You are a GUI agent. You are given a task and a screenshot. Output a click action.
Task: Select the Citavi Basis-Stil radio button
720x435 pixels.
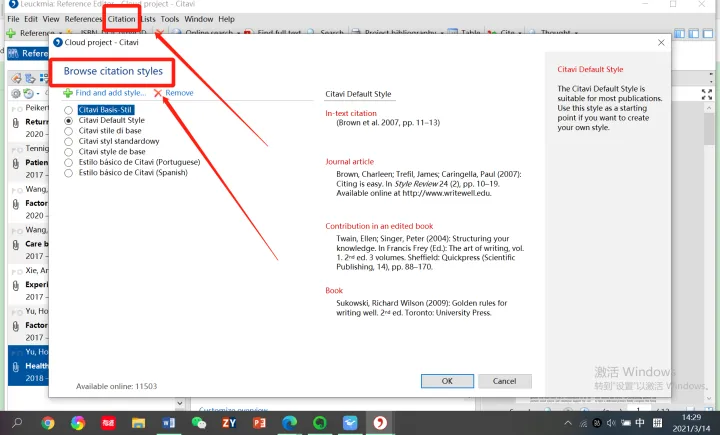(x=68, y=110)
